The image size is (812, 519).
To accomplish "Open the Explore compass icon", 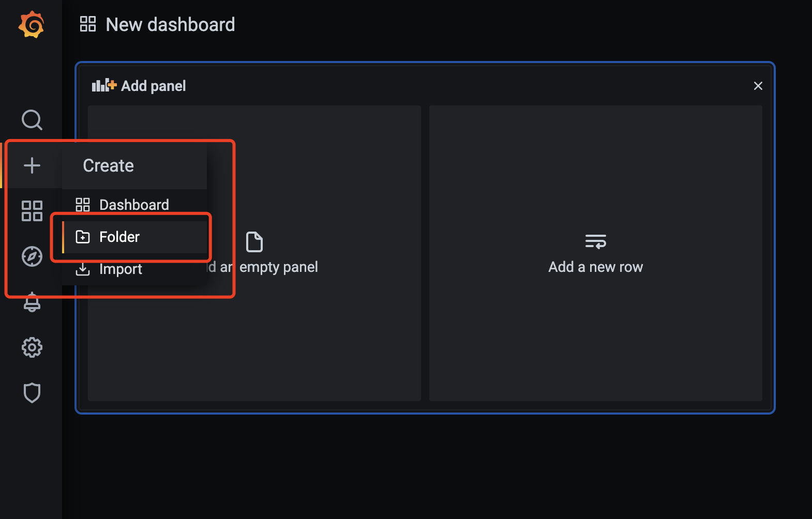I will click(x=32, y=256).
